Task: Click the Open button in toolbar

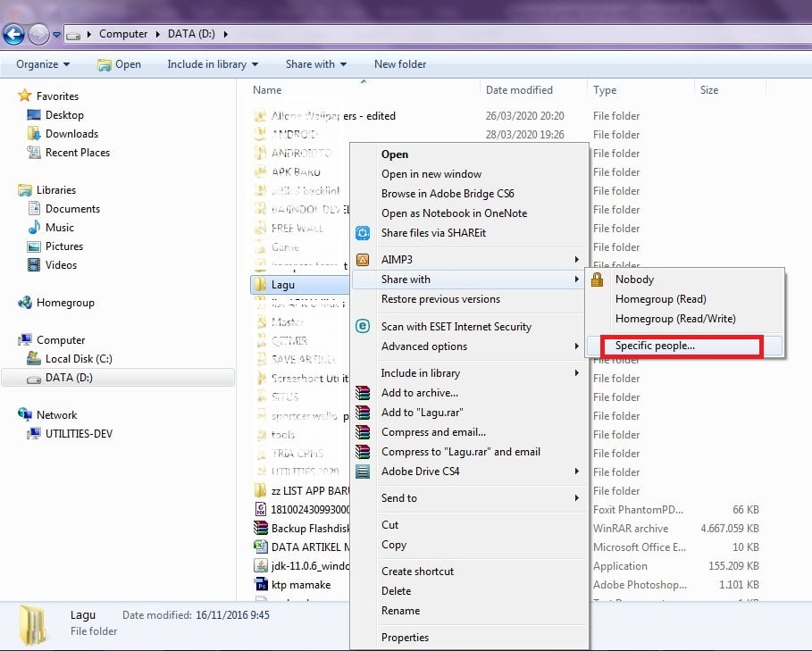Action: tap(119, 64)
